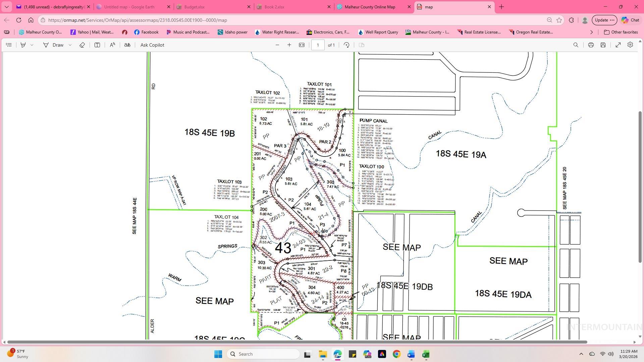This screenshot has height=362, width=644.
Task: Add a text annotation with the text tool
Action: (97, 45)
